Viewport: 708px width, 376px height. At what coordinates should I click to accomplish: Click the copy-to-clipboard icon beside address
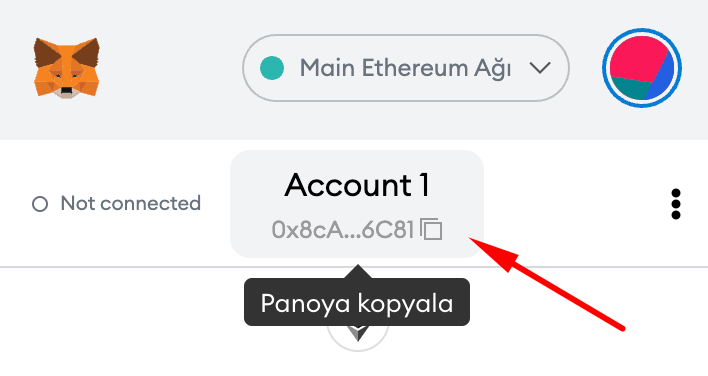[x=431, y=229]
